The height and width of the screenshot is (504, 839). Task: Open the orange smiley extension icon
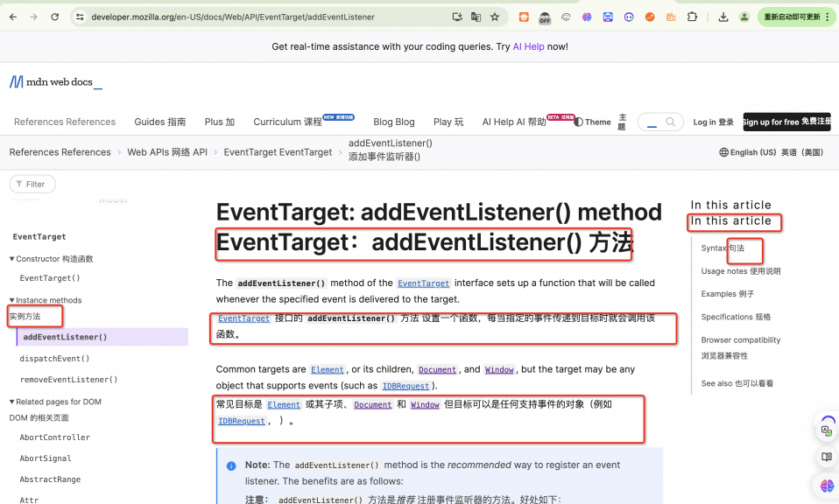click(524, 17)
